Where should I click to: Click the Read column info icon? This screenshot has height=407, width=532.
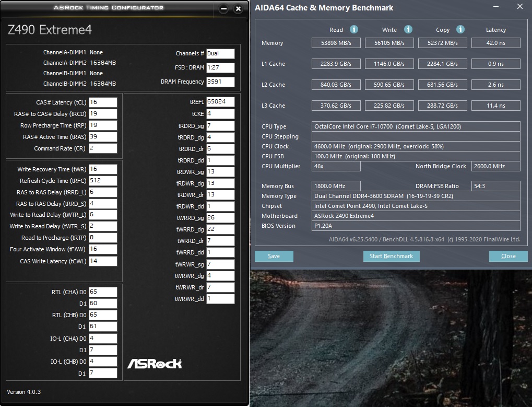point(354,30)
